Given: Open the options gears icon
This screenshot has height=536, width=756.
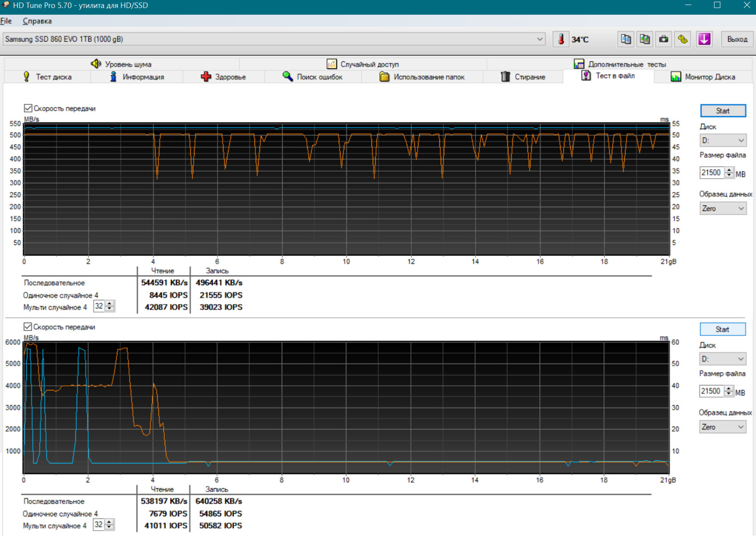Looking at the screenshot, I should [683, 39].
